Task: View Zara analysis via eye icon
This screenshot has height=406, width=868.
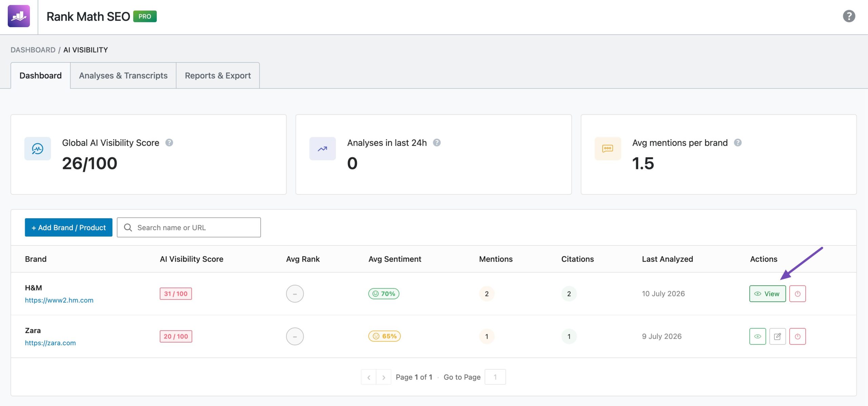Action: (757, 336)
